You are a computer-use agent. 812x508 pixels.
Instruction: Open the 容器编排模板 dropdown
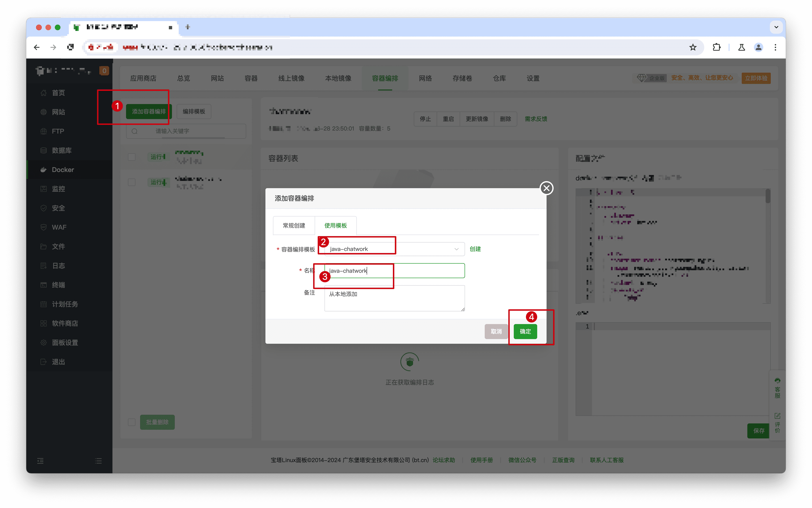[x=394, y=249]
